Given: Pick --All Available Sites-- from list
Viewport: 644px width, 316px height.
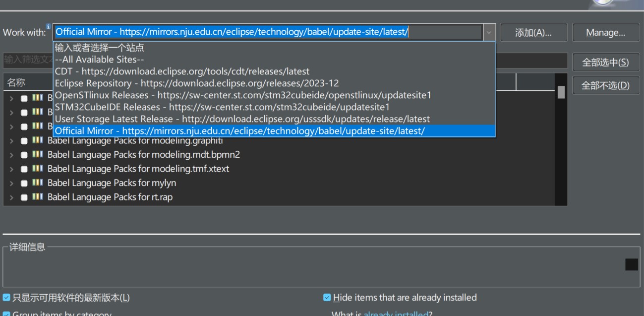Looking at the screenshot, I should point(99,60).
